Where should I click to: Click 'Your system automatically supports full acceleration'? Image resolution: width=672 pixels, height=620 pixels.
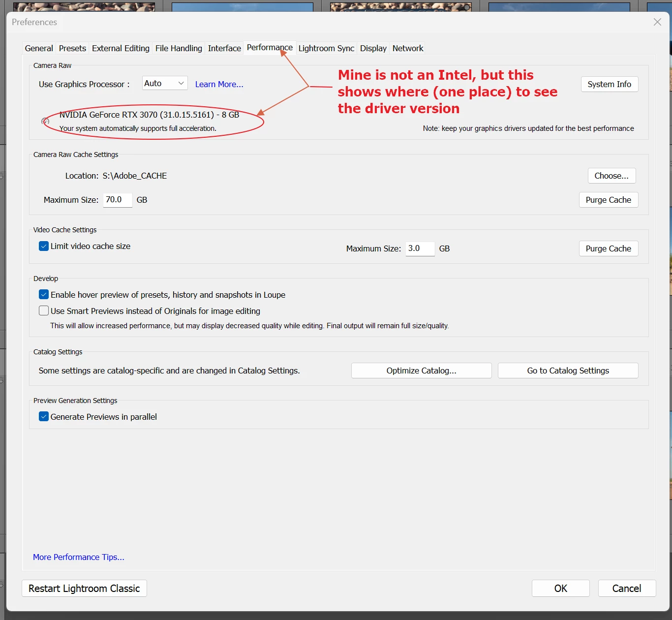(138, 128)
